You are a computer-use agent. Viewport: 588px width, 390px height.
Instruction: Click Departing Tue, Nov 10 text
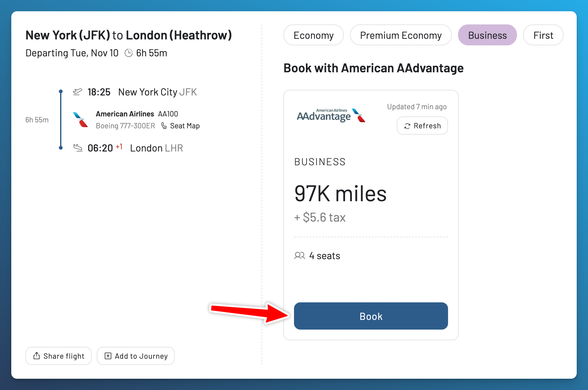click(x=72, y=53)
